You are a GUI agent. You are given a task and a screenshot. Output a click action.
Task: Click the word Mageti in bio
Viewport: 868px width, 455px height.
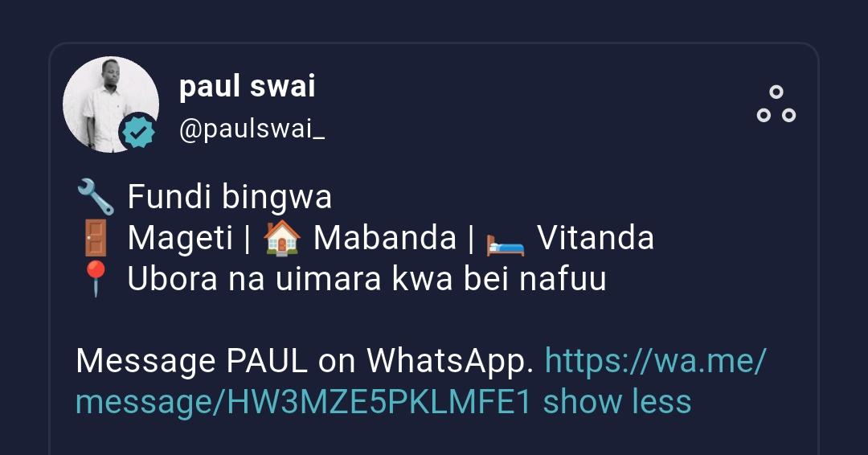click(180, 239)
